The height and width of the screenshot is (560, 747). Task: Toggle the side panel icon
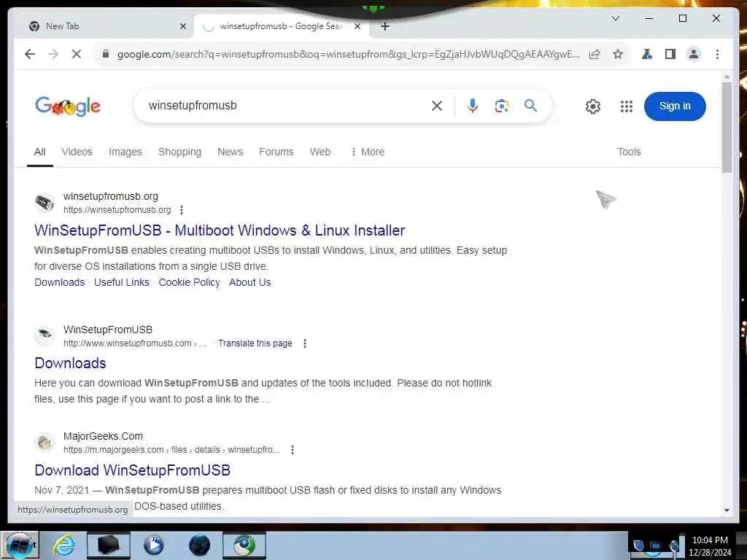[x=670, y=54]
